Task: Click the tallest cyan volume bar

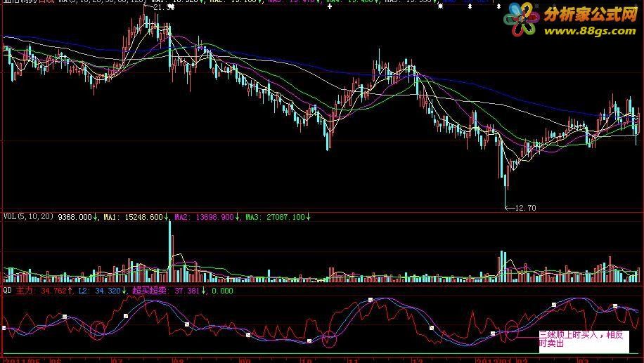Action: pyautogui.click(x=170, y=251)
